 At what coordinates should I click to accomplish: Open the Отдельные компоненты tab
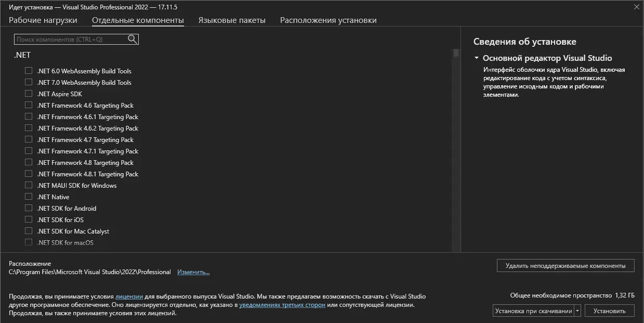click(x=138, y=20)
